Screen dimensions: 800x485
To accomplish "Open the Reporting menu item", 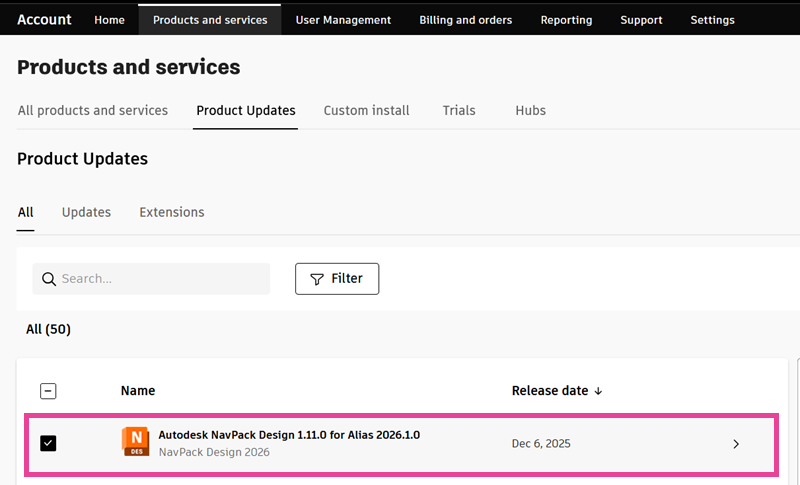I will [566, 20].
